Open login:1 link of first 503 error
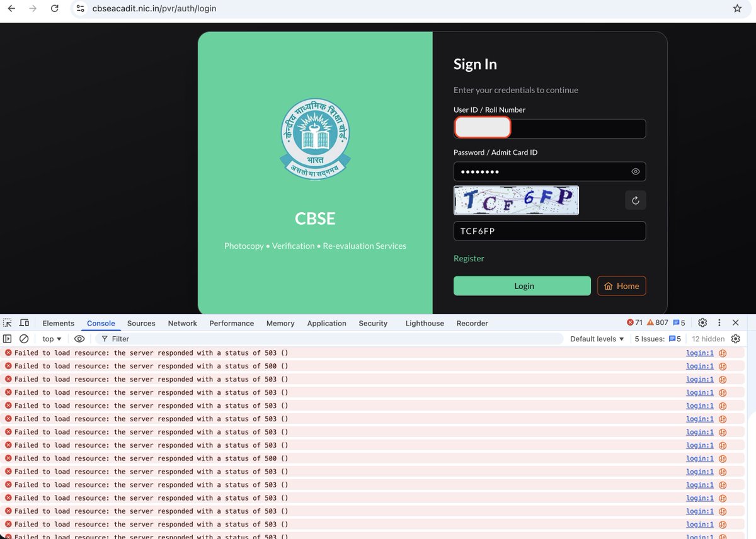The height and width of the screenshot is (539, 756). point(700,353)
